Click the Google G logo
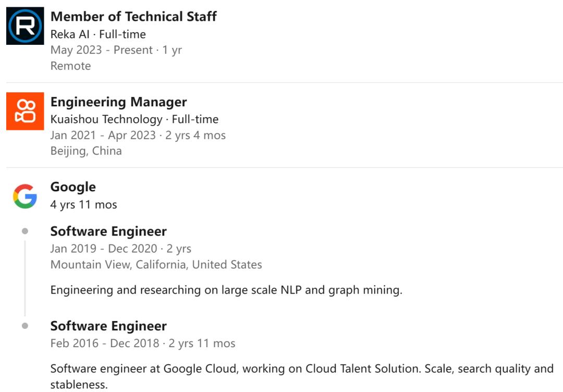 (x=25, y=197)
